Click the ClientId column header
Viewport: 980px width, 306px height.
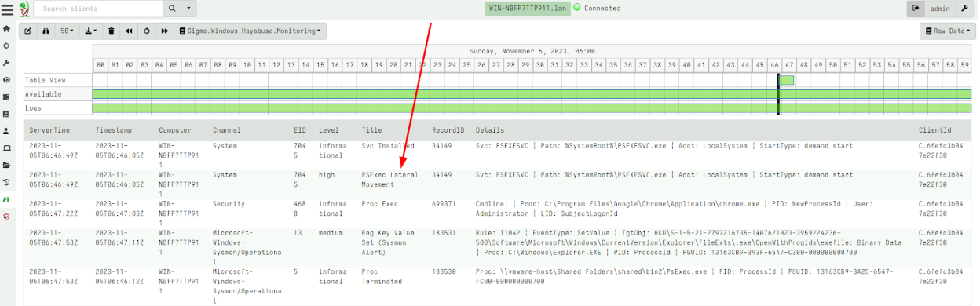click(x=934, y=130)
